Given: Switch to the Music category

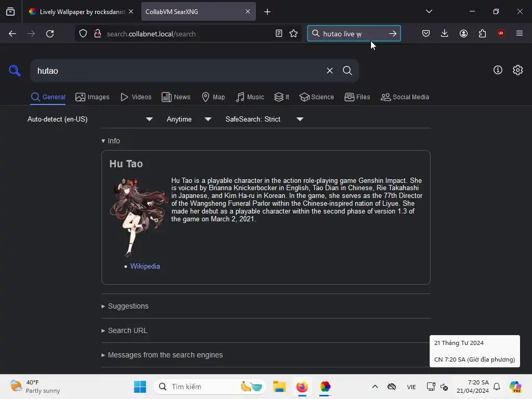Looking at the screenshot, I should click(250, 97).
